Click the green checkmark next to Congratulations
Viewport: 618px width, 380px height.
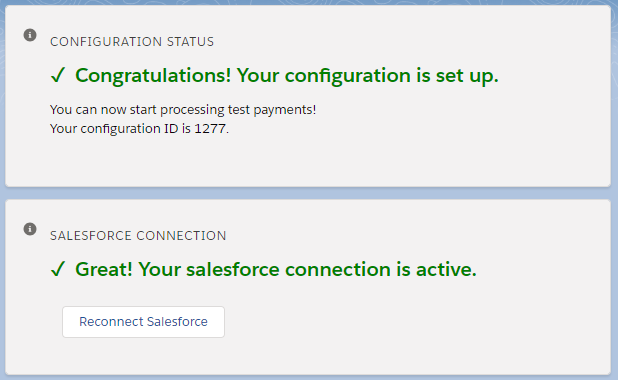[58, 75]
